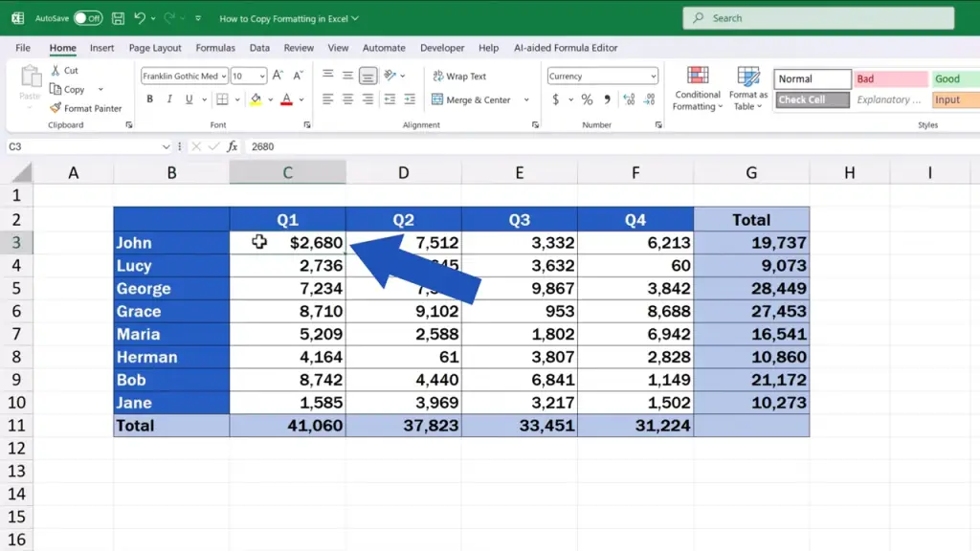Toggle Bold formatting
The image size is (980, 551).
(150, 100)
